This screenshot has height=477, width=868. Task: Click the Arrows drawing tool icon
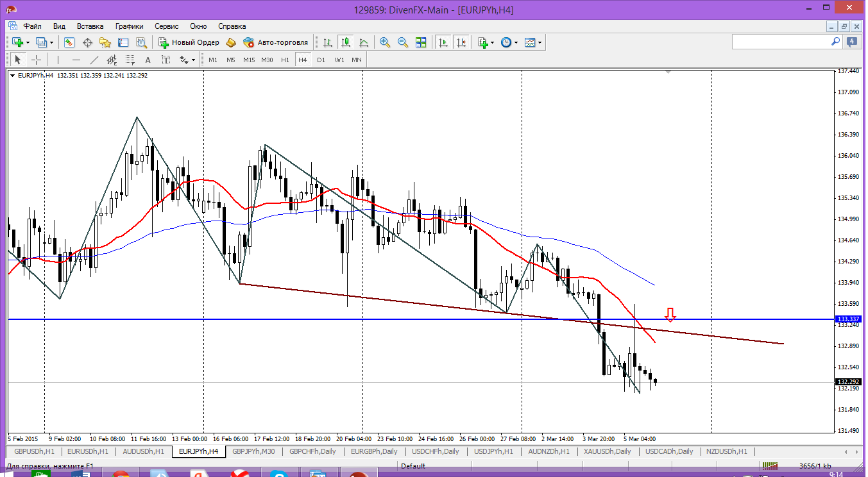click(x=184, y=60)
